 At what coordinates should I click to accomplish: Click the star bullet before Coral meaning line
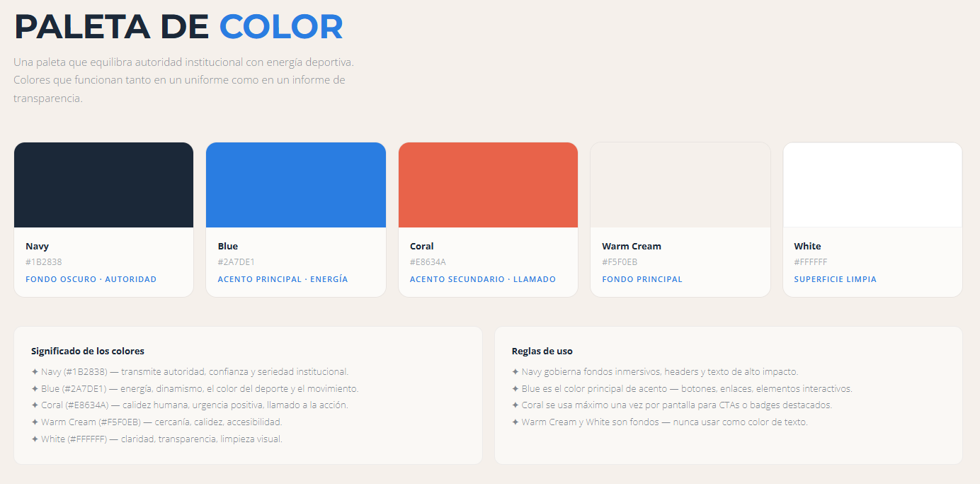coord(35,405)
